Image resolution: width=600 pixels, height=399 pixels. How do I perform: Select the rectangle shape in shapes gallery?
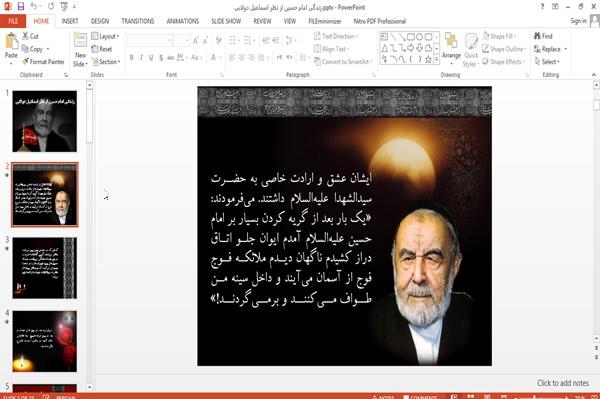(411, 37)
